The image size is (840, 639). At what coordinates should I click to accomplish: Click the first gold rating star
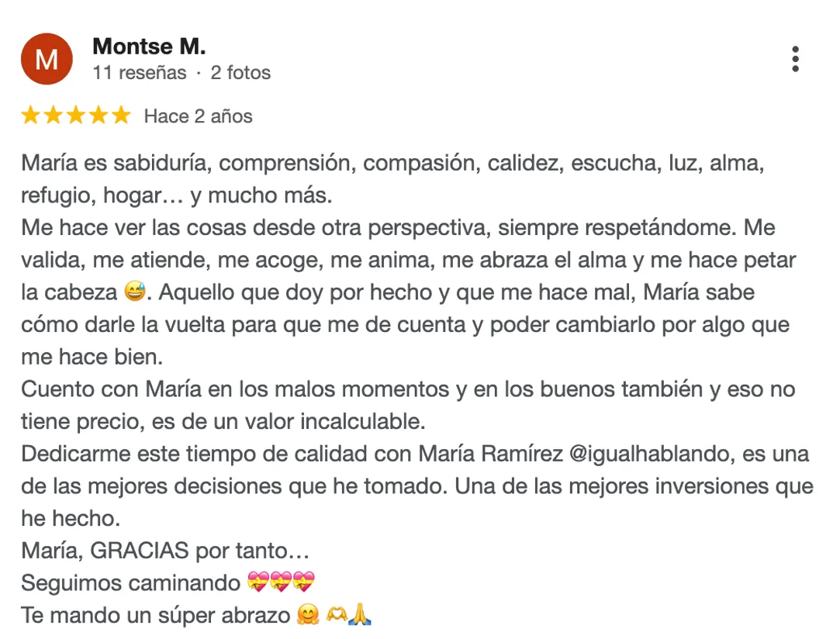coord(31,115)
